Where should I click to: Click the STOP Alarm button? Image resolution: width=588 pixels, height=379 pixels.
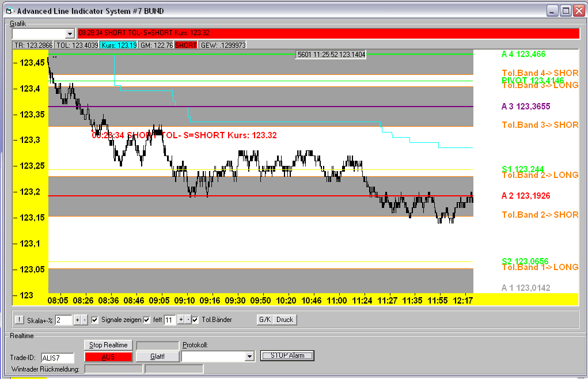tap(287, 355)
